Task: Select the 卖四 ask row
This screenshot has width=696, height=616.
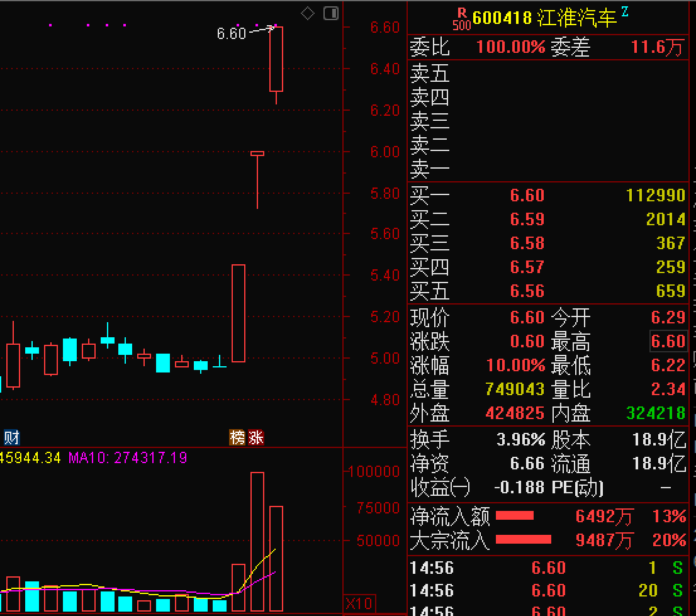Action: 547,97
